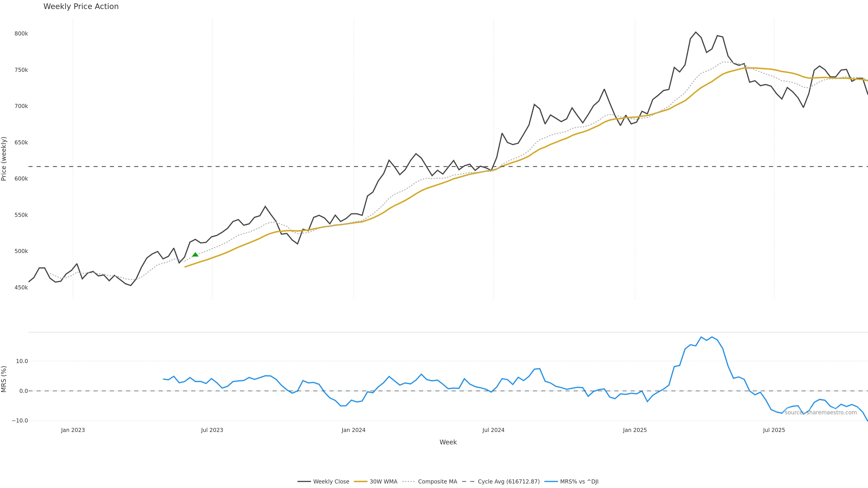This screenshot has height=488, width=868.
Task: Click the Week x-axis title
Action: click(448, 442)
